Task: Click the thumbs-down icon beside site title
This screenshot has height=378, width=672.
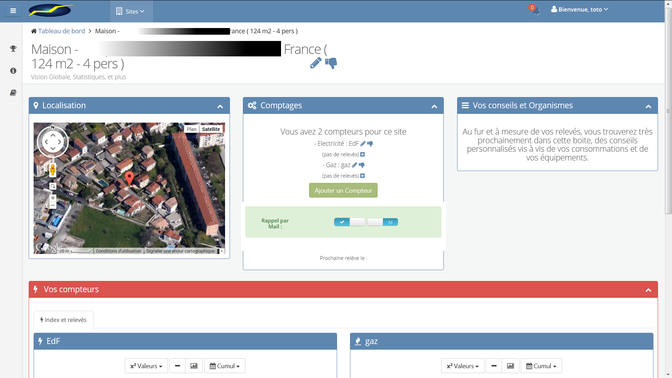Action: [331, 63]
